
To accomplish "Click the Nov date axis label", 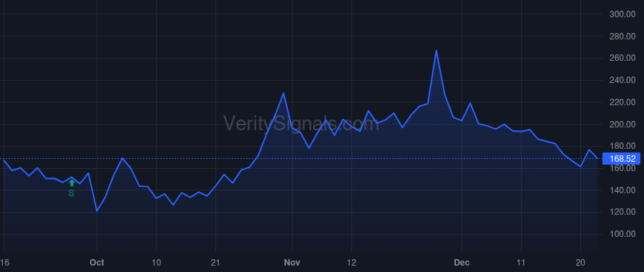I will 292,263.
